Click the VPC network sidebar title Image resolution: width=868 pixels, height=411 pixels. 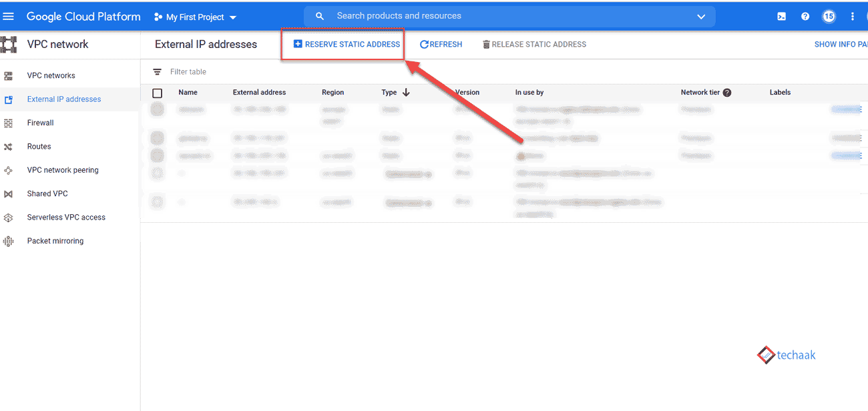pyautogui.click(x=57, y=45)
